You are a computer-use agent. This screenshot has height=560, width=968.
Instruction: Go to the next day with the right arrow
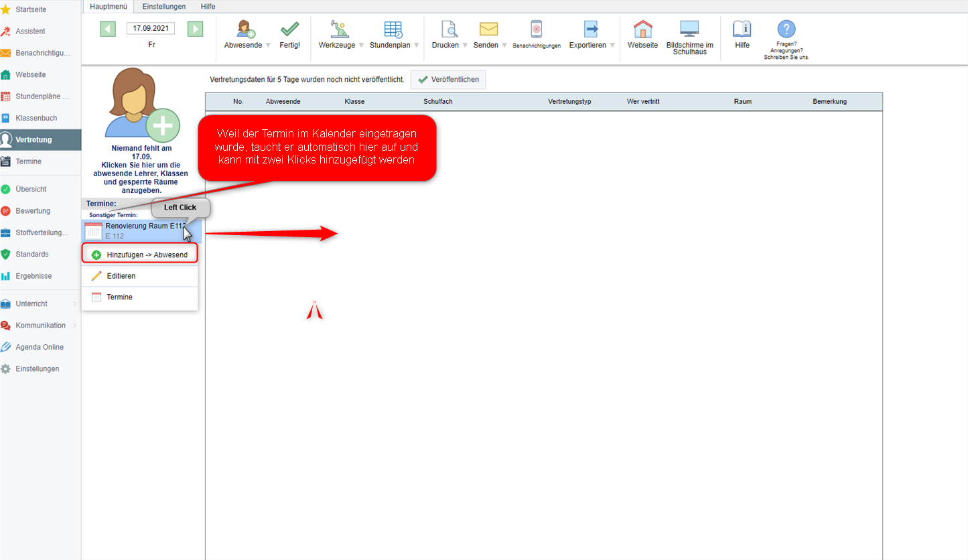[x=195, y=29]
